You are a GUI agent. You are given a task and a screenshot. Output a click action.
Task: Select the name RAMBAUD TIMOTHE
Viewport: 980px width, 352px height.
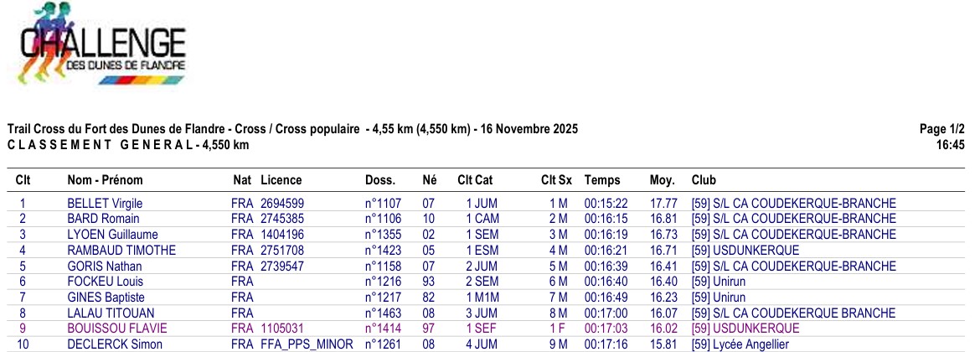pyautogui.click(x=122, y=250)
